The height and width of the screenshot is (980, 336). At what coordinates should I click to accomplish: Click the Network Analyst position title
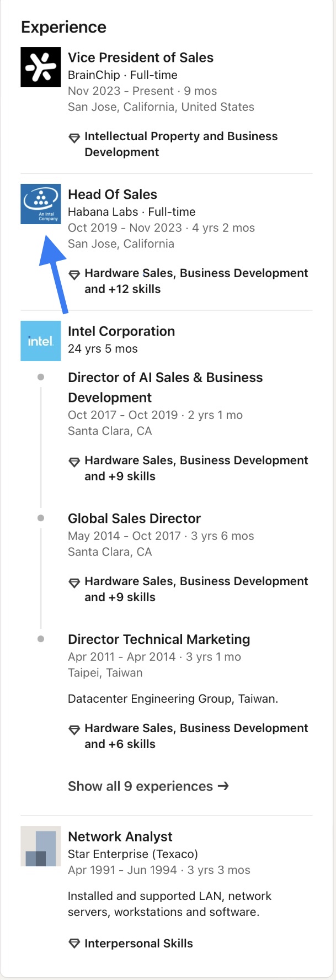(120, 836)
